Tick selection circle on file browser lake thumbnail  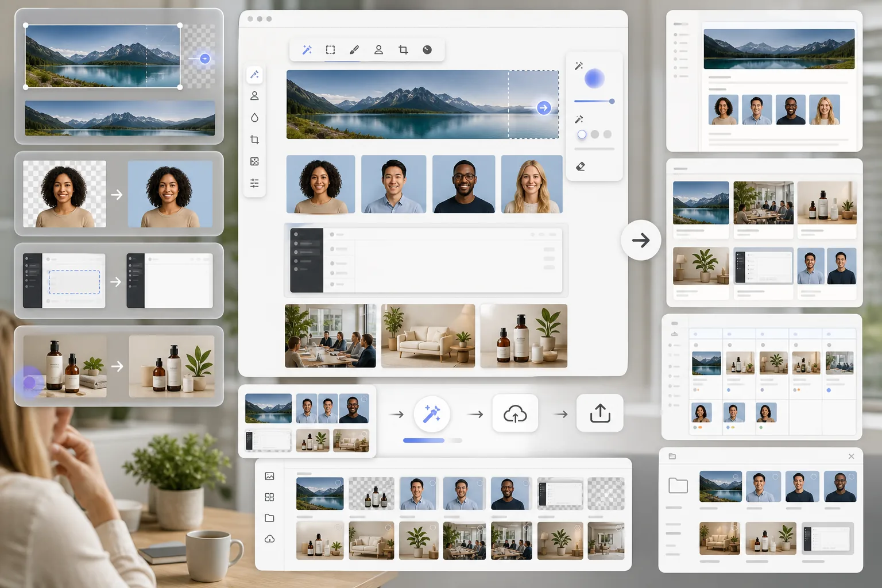point(736,477)
